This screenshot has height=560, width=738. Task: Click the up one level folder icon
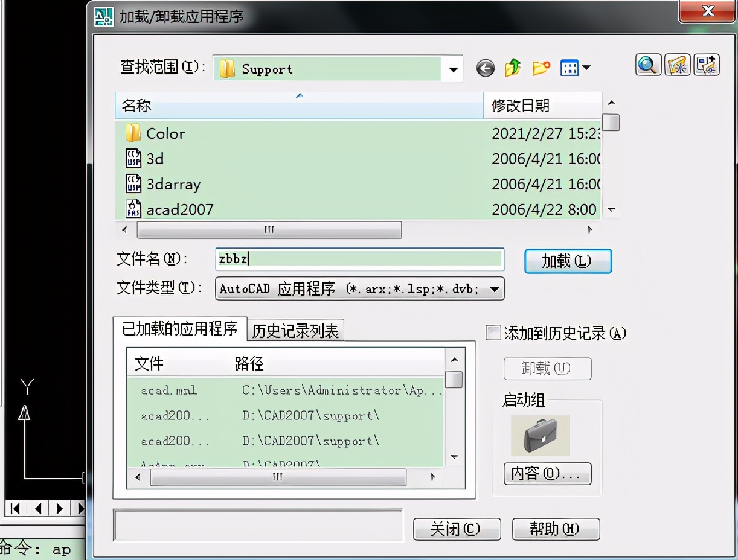click(512, 68)
